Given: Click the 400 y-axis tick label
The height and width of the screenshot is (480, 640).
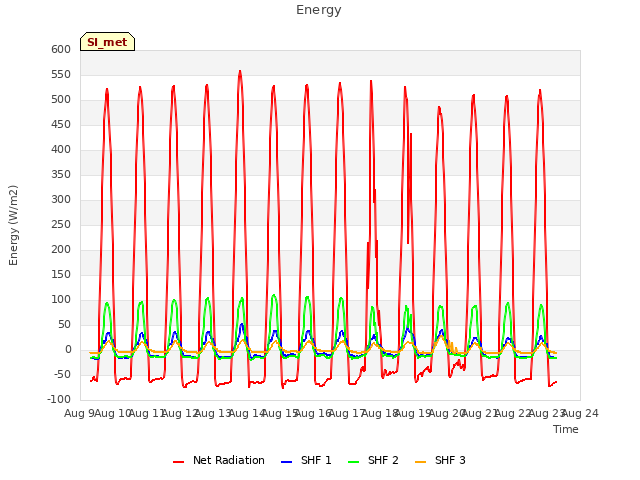Looking at the screenshot, I should (x=61, y=149).
